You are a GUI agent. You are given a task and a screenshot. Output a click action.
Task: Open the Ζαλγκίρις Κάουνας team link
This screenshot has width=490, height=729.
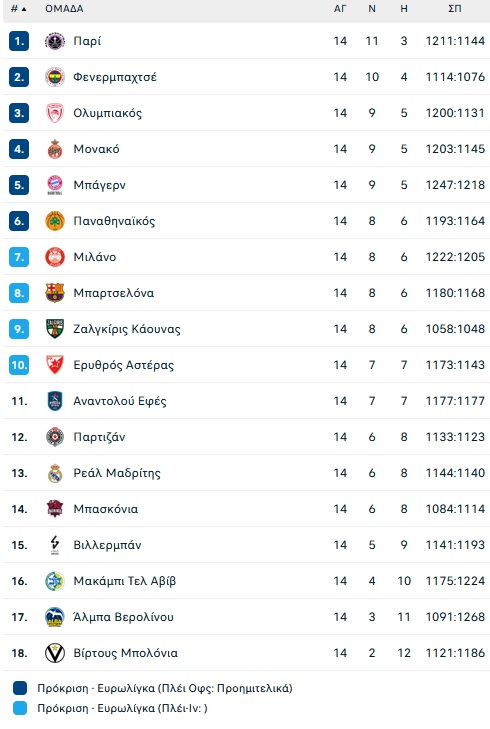tap(127, 329)
